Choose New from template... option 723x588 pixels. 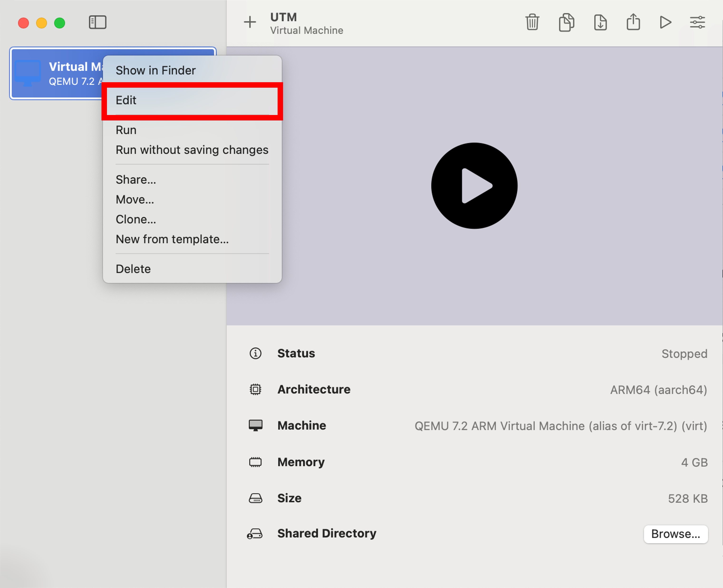(172, 239)
